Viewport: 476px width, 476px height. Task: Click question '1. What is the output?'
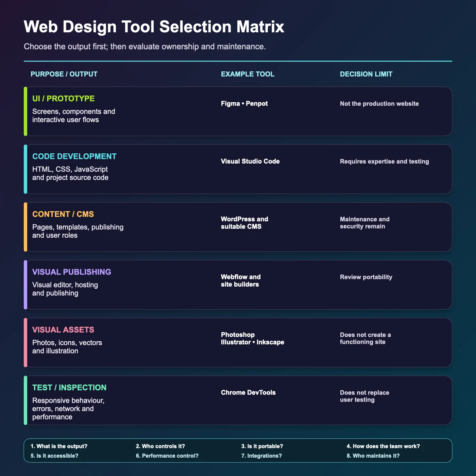[x=59, y=446]
